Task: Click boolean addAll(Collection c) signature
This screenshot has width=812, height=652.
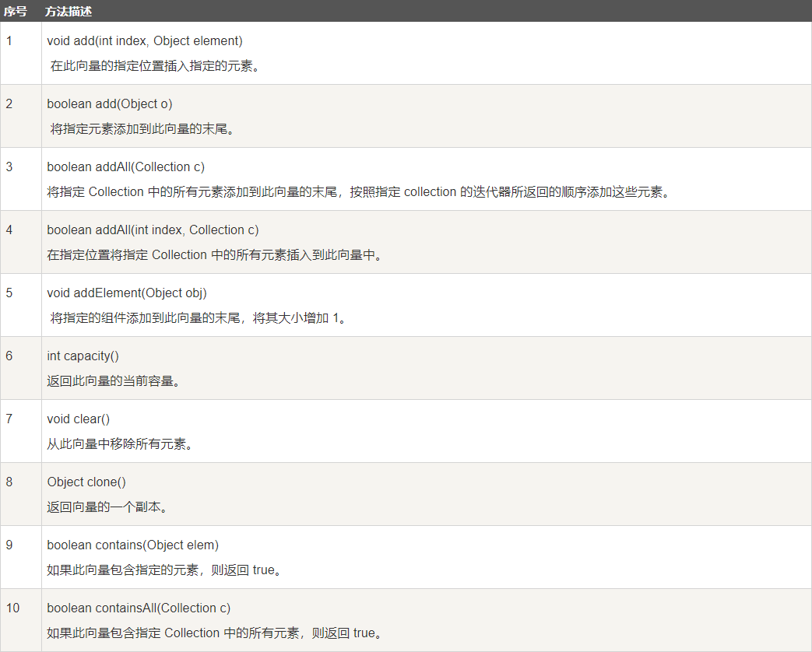Action: tap(126, 167)
